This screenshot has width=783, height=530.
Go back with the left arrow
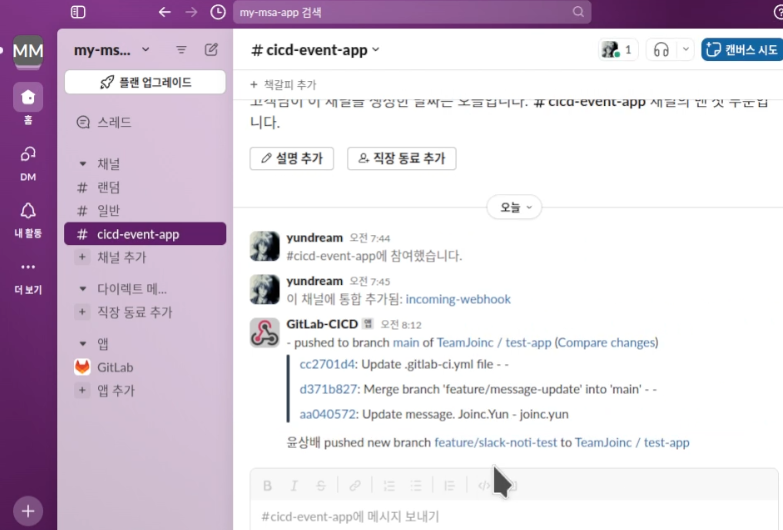click(164, 12)
